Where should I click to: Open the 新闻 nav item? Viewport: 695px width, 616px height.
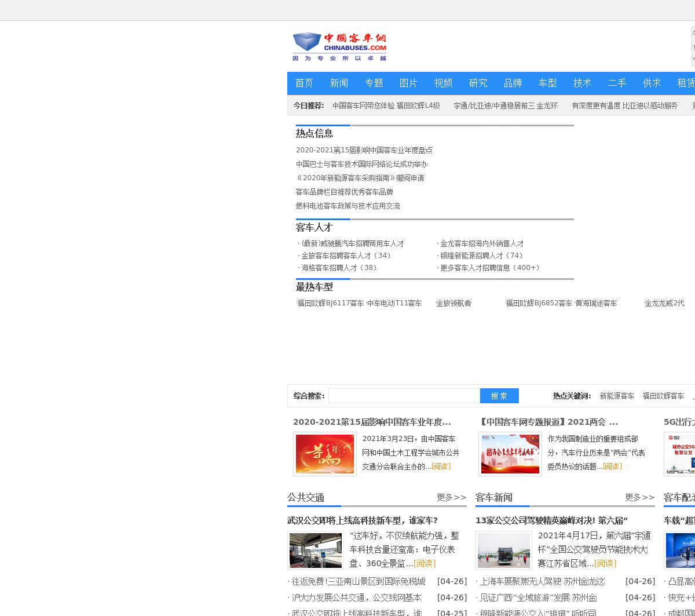(339, 83)
